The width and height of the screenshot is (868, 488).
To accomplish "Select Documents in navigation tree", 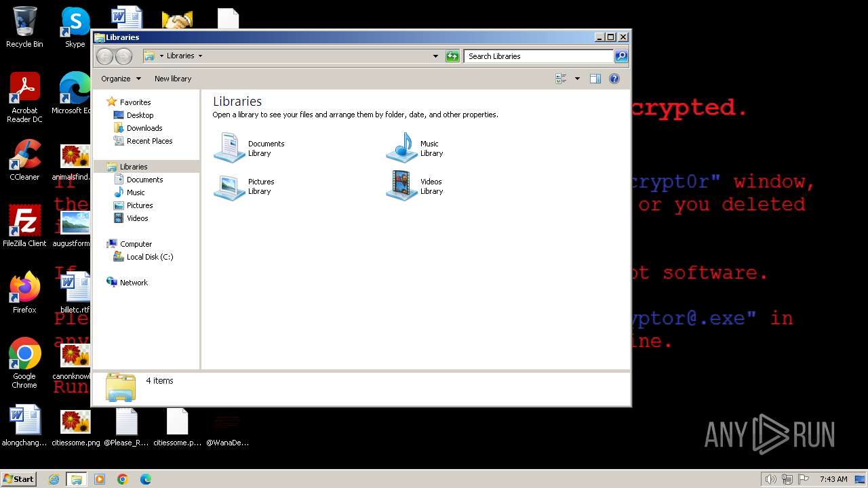I will coord(144,180).
